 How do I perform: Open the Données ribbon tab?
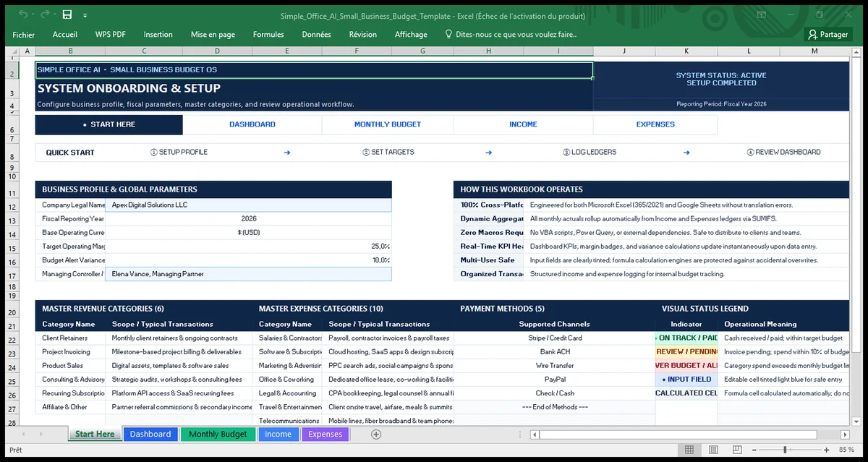316,34
